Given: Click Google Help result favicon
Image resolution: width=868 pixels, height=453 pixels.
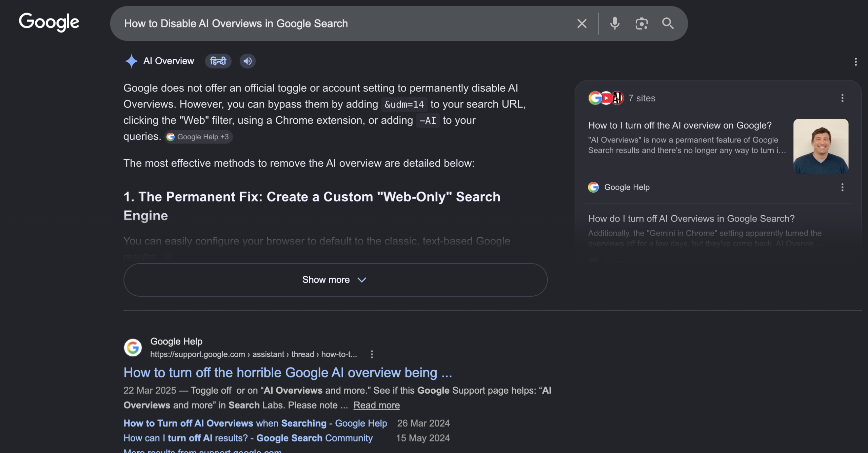Looking at the screenshot, I should [133, 348].
